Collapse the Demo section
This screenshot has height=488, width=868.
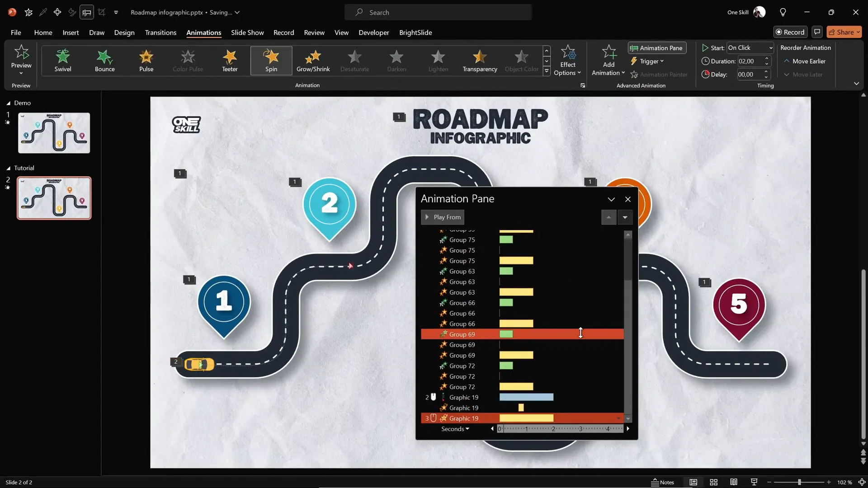8,103
